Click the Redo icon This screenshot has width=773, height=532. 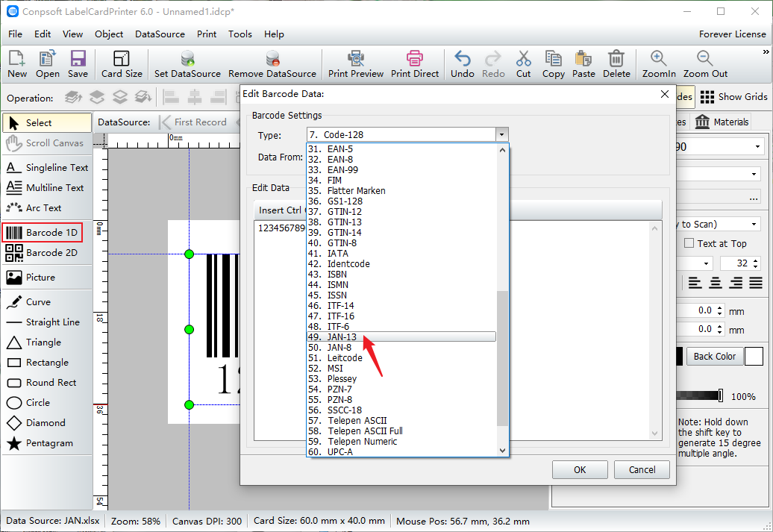(x=493, y=64)
